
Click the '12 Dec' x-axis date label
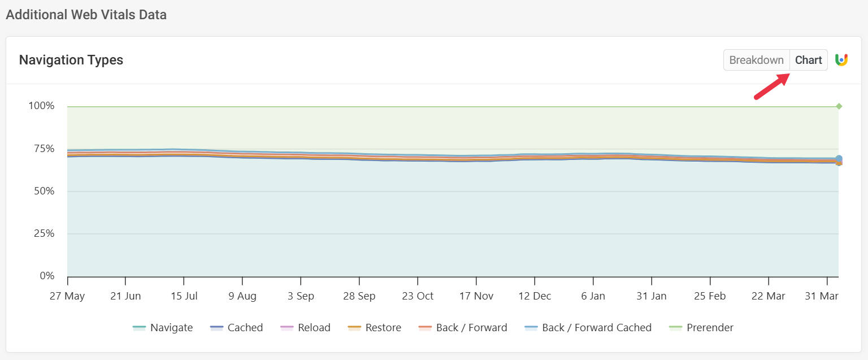tap(534, 296)
